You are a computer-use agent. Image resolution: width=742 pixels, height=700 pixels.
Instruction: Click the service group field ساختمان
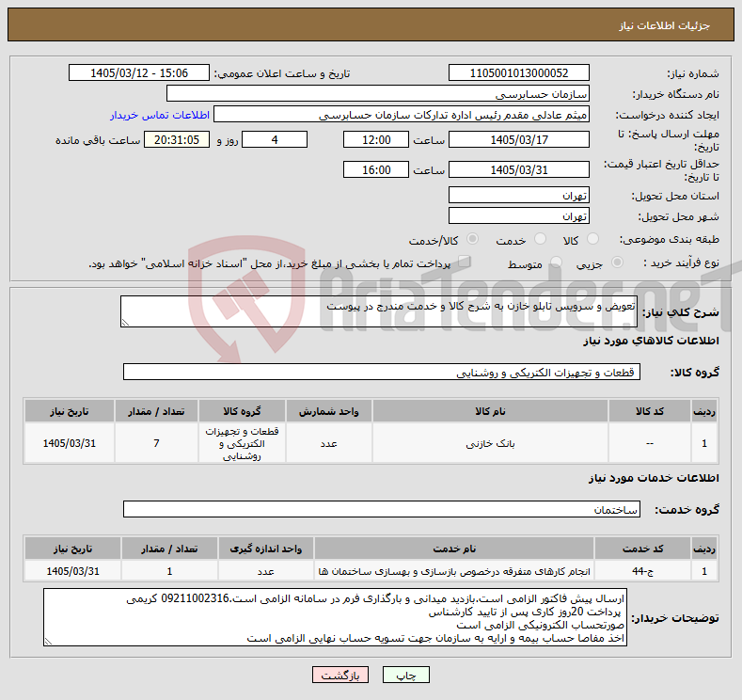click(382, 509)
